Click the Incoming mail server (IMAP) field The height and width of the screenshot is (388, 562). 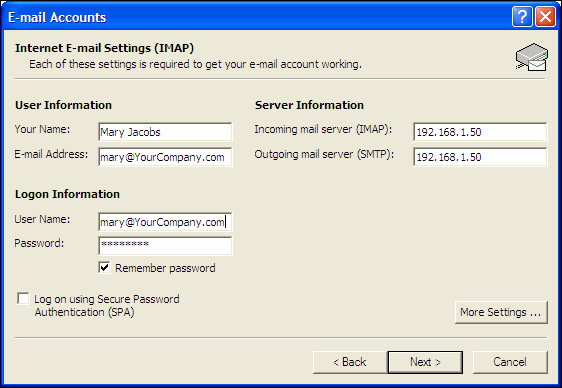(480, 132)
